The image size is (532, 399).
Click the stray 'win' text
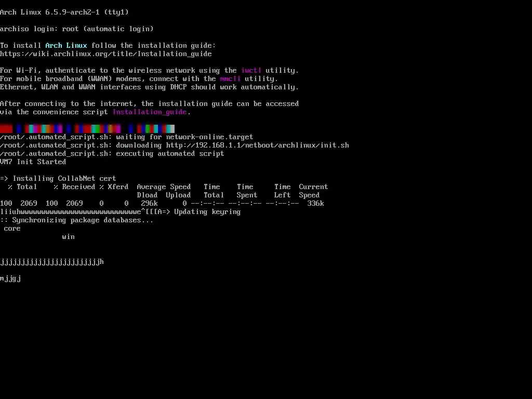point(68,236)
